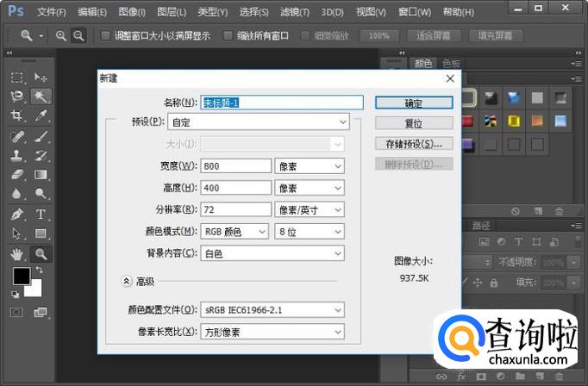
Task: Click the zoom out icon in options bar
Action: click(x=78, y=35)
